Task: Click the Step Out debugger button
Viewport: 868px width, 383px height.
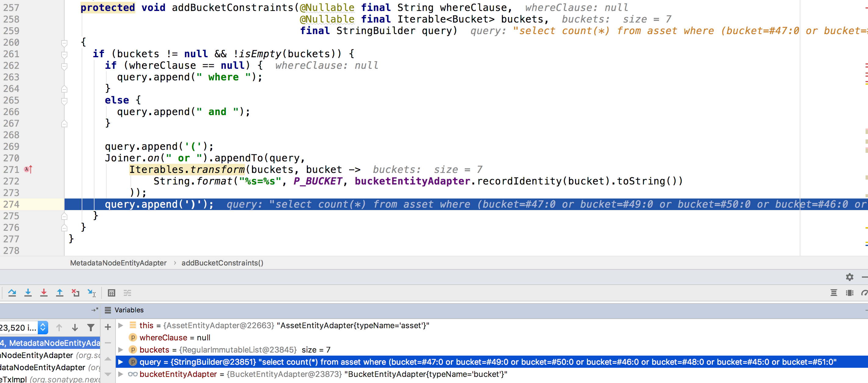Action: (x=60, y=293)
